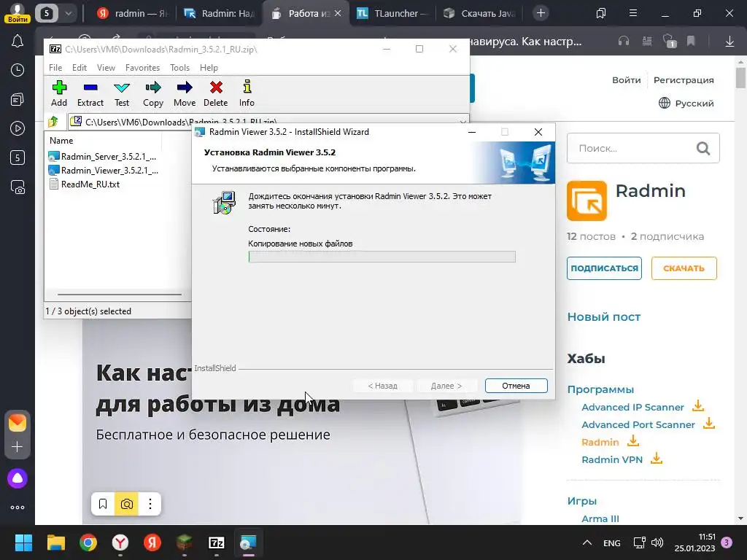Open Windows Start menu
Image resolution: width=747 pixels, height=560 pixels.
click(23, 542)
